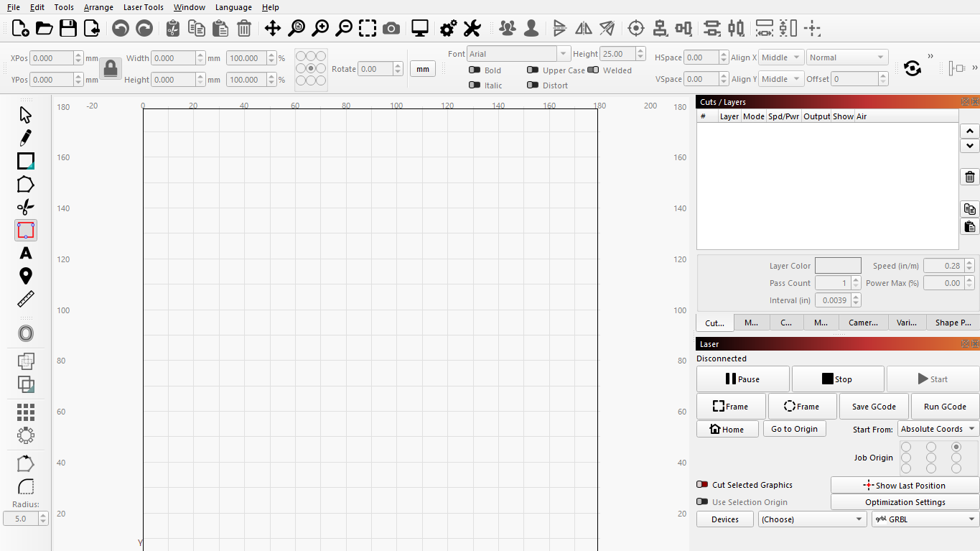Open the Laser Tools menu

click(x=143, y=7)
